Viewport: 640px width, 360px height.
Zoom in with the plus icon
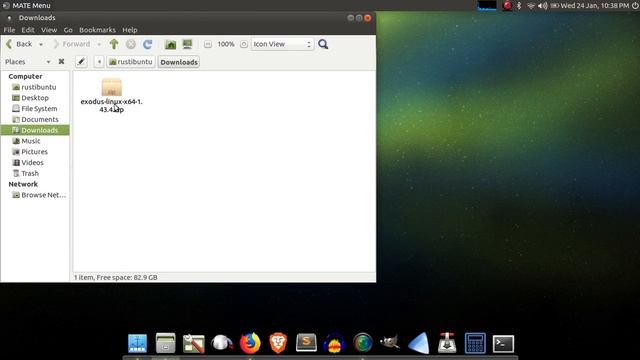(x=244, y=44)
